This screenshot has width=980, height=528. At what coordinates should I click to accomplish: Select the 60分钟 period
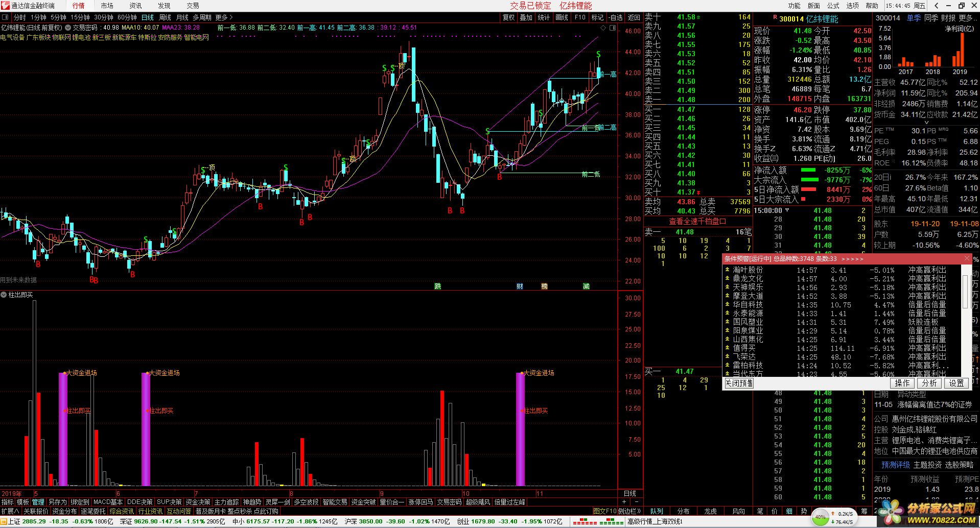pyautogui.click(x=127, y=17)
